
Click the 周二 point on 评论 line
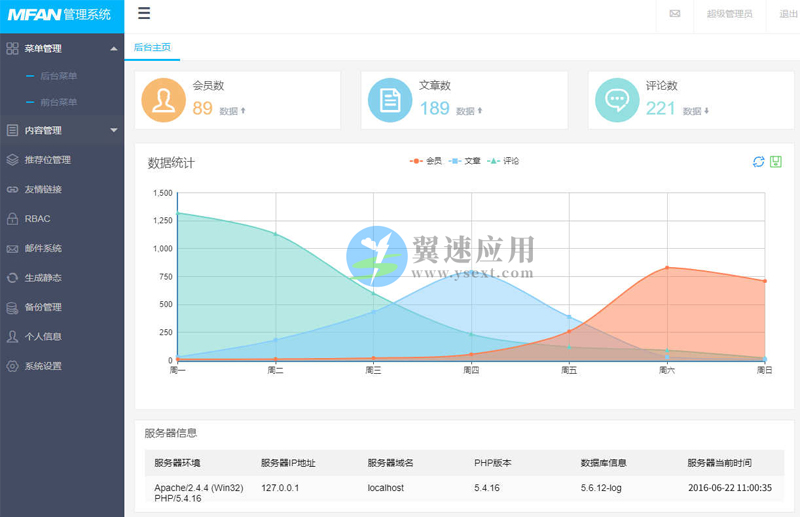pos(276,234)
